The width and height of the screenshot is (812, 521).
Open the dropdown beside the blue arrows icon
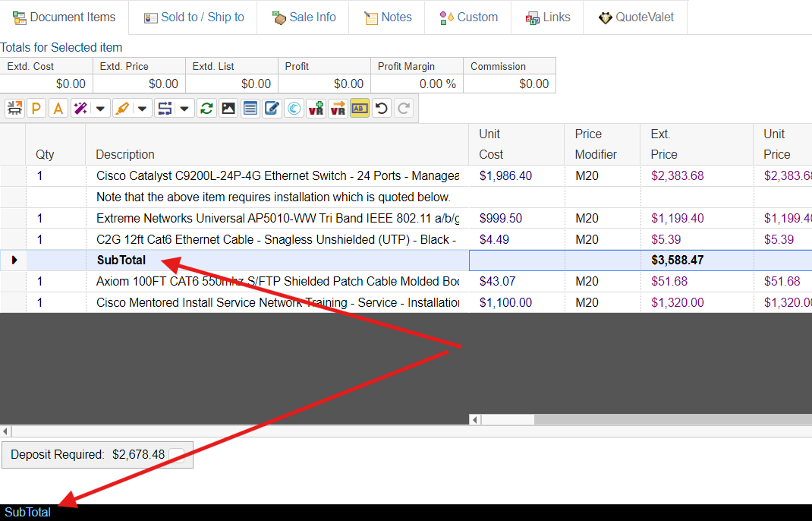click(185, 109)
